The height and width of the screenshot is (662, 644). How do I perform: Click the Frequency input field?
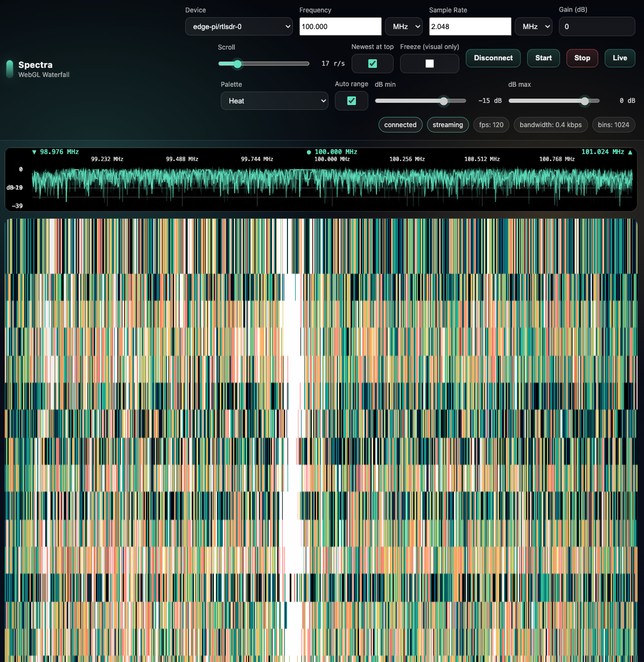click(x=340, y=26)
